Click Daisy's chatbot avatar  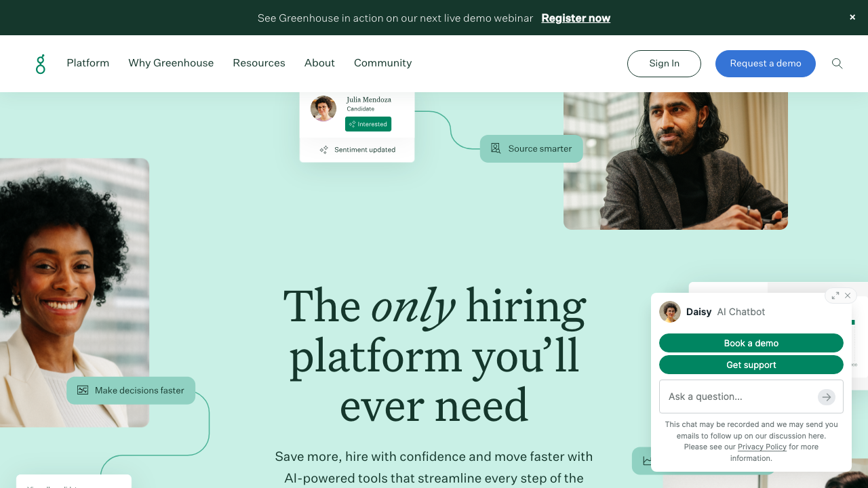click(x=670, y=312)
